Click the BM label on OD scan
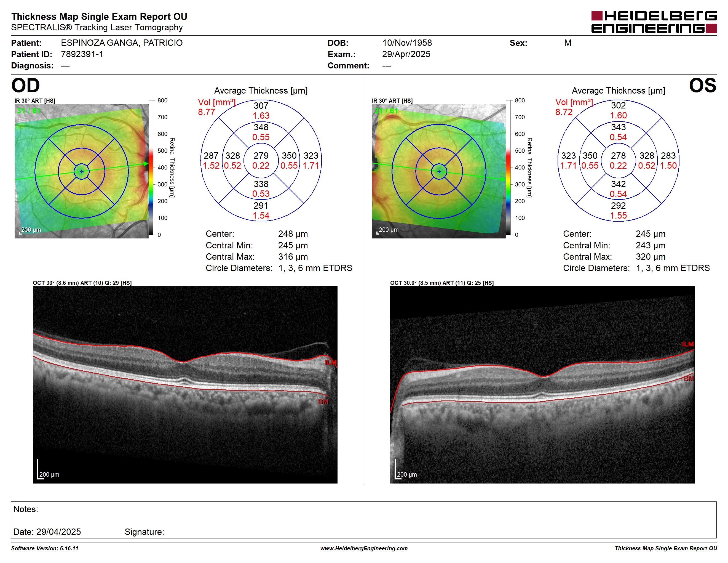 point(323,402)
